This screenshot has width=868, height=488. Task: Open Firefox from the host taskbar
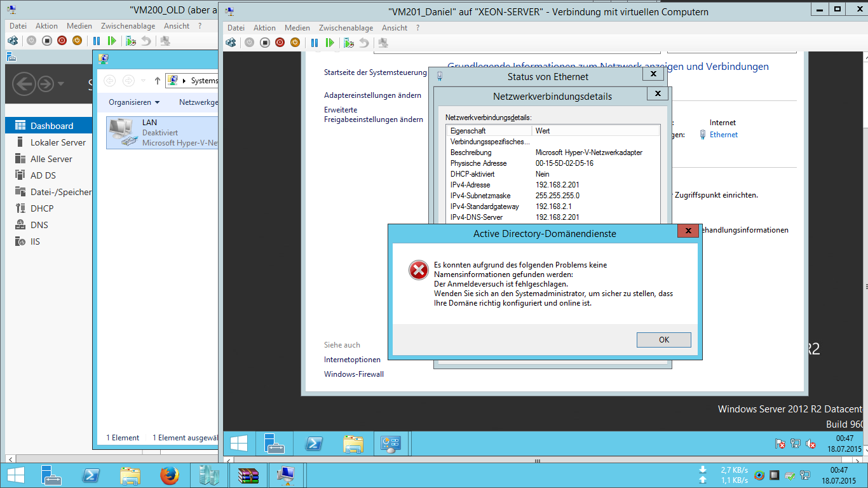coord(170,475)
